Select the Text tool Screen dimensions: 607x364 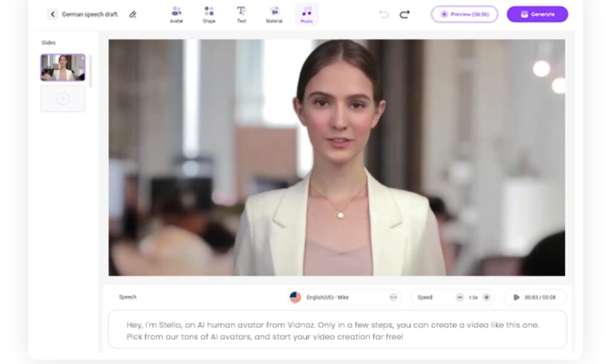tap(241, 13)
